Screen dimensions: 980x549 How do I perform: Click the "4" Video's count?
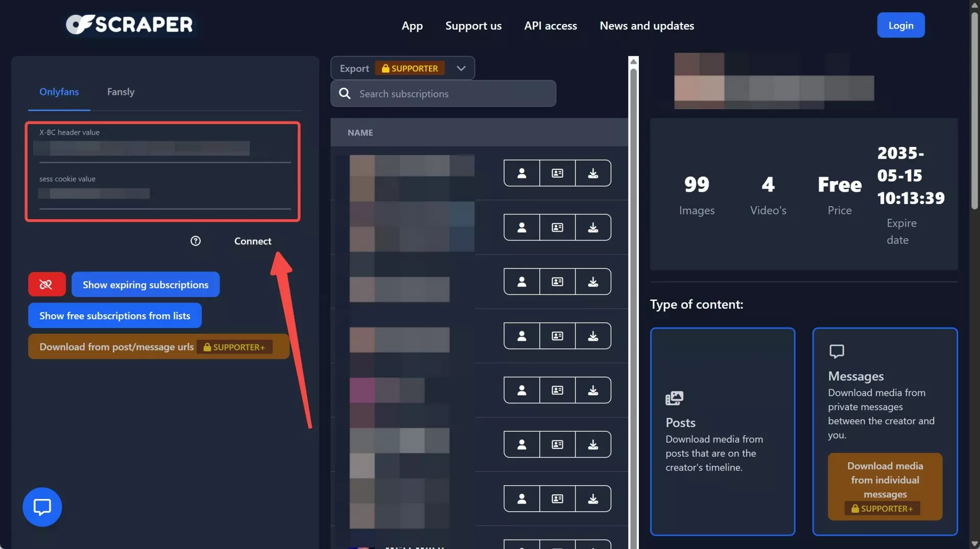[768, 185]
